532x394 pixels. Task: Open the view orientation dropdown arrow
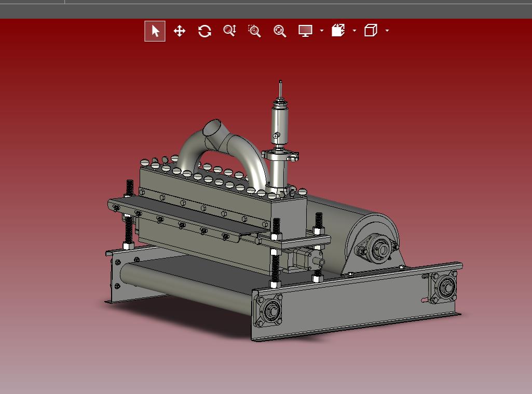(x=387, y=31)
